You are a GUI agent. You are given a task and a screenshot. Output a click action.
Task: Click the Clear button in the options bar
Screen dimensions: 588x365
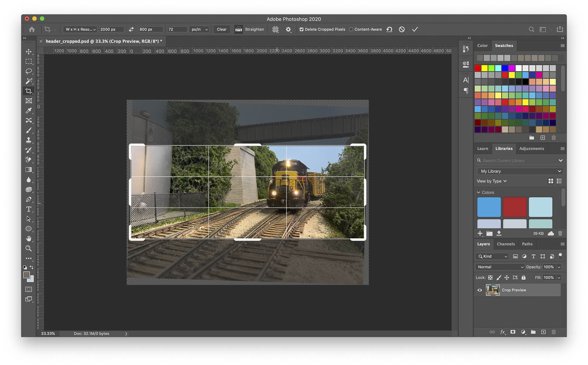point(222,29)
